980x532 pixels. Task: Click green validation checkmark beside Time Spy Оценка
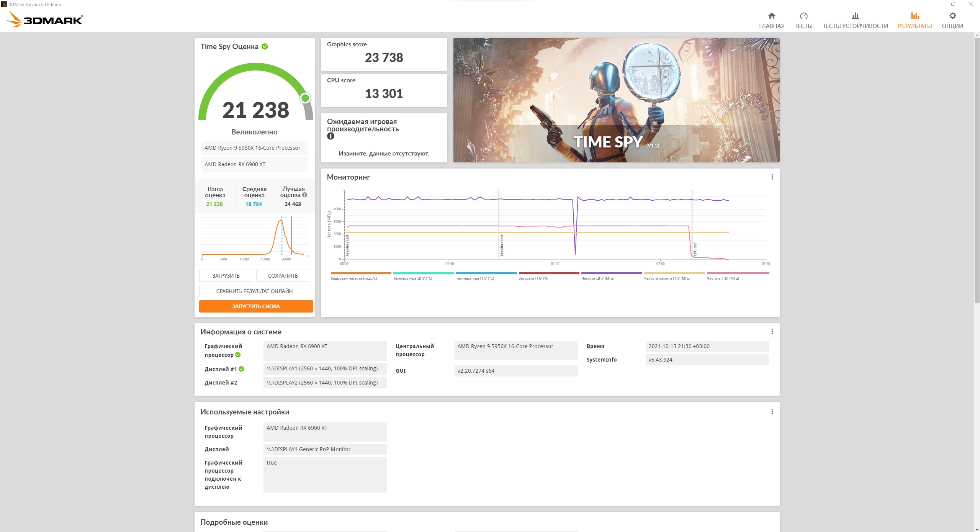point(265,46)
